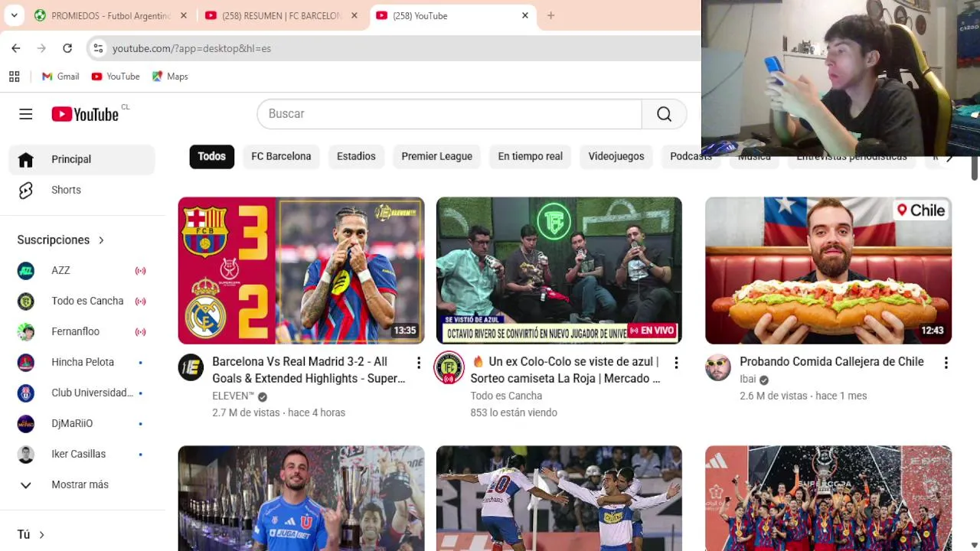Open the Supercopa trophy celebration thumbnail
980x551 pixels.
point(828,498)
